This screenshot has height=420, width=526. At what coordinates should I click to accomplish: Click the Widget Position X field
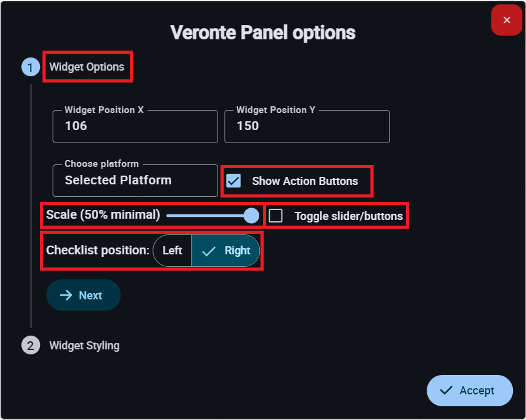click(x=135, y=126)
